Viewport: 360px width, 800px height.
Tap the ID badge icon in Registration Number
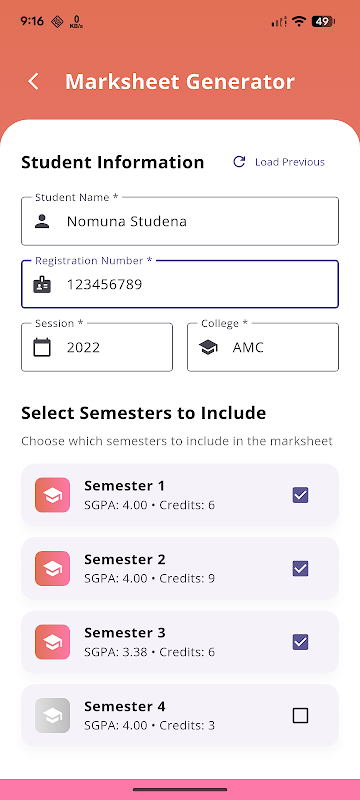42,284
